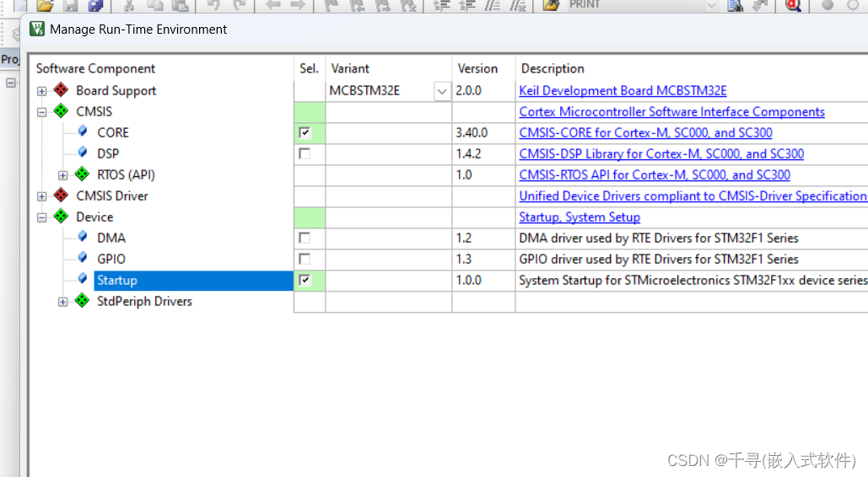Open Unified Device Drivers CMSIS-Driver link

click(x=693, y=196)
